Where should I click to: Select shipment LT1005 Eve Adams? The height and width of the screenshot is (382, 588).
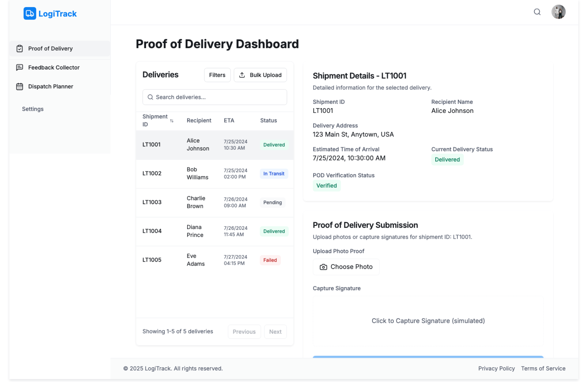pos(214,260)
